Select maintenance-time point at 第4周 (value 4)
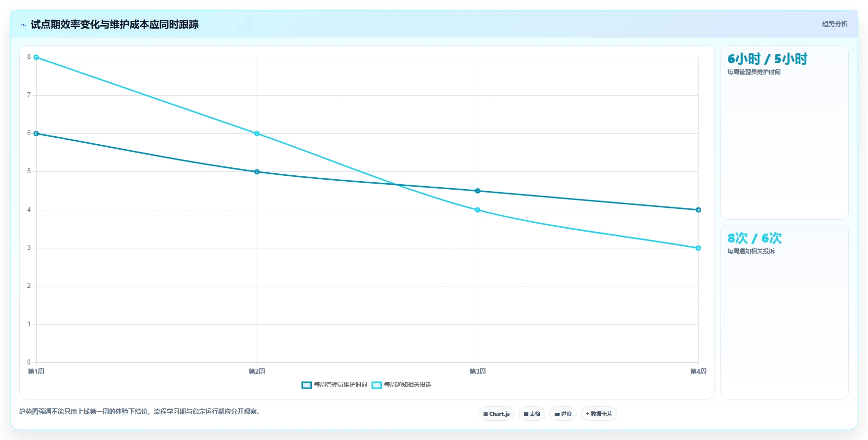868x440 pixels. 698,210
